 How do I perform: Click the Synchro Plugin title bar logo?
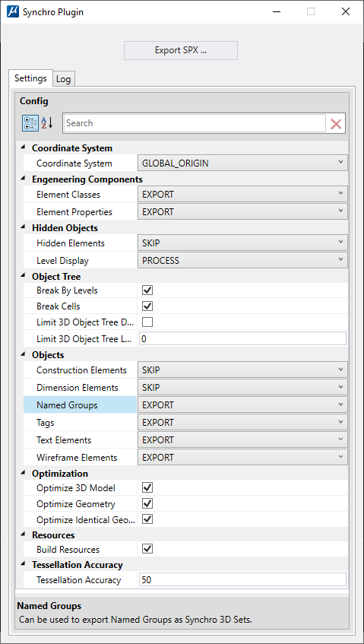click(x=13, y=12)
